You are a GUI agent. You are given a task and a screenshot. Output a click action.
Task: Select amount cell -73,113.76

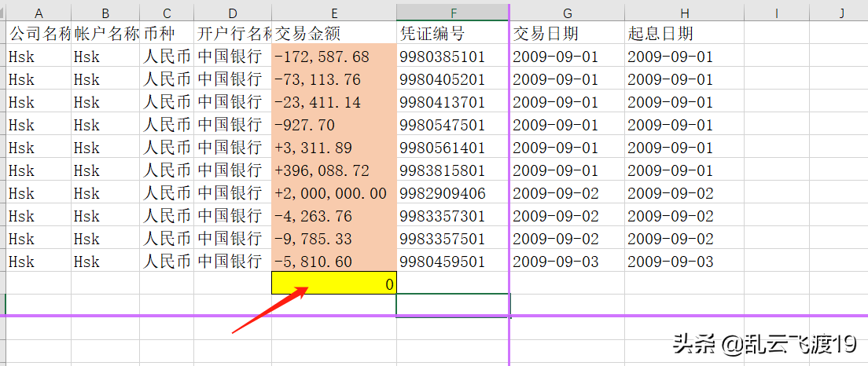click(x=334, y=79)
